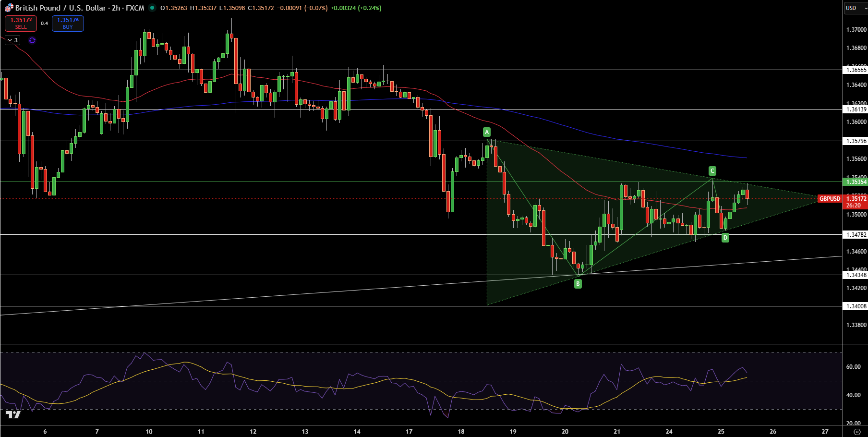Click date label 10 on the time axis
Viewport: 868px width, 437px height.
(149, 432)
